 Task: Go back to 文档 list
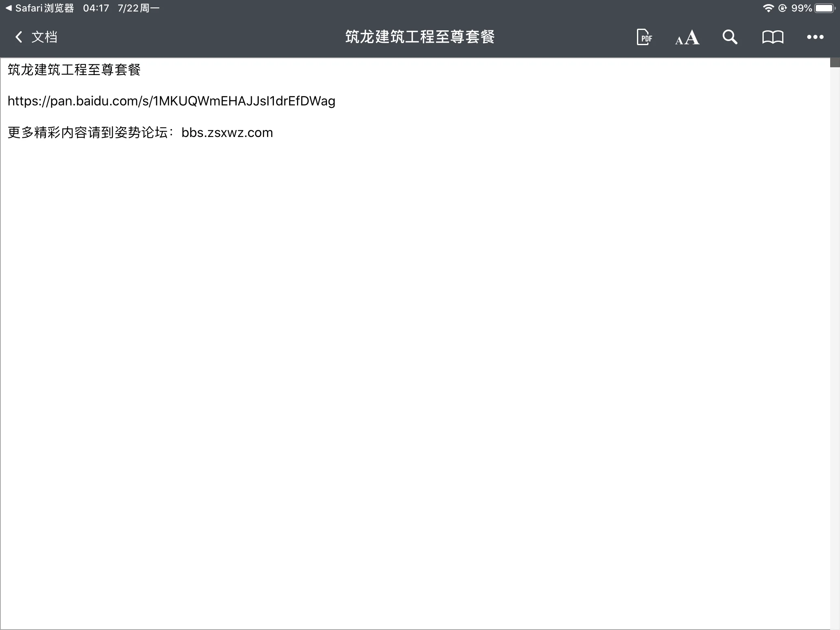44,37
